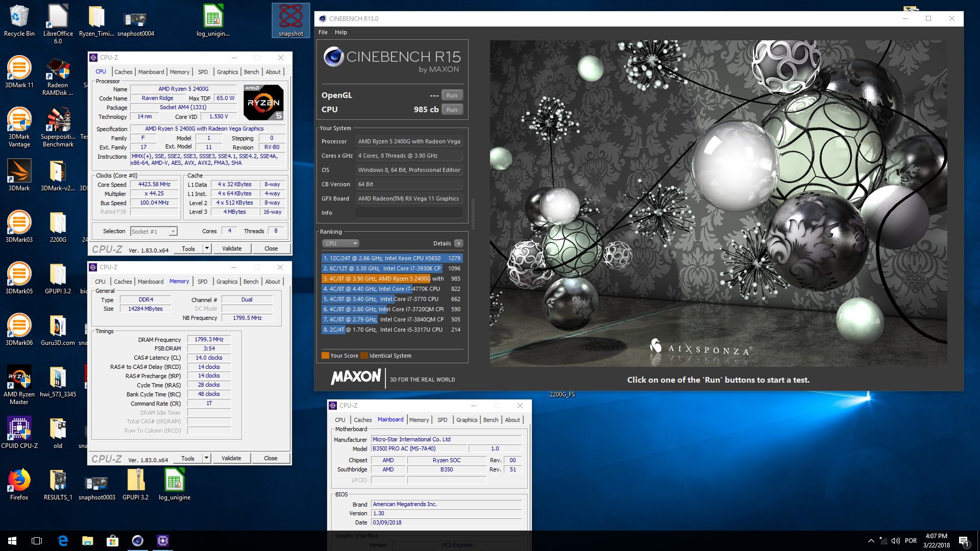Open Windows Start menu
The width and height of the screenshot is (980, 551).
[x=12, y=541]
